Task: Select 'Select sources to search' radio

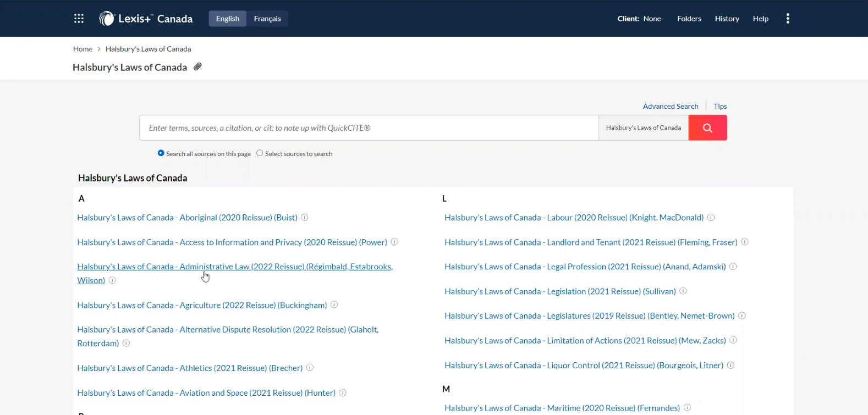Action: 260,153
